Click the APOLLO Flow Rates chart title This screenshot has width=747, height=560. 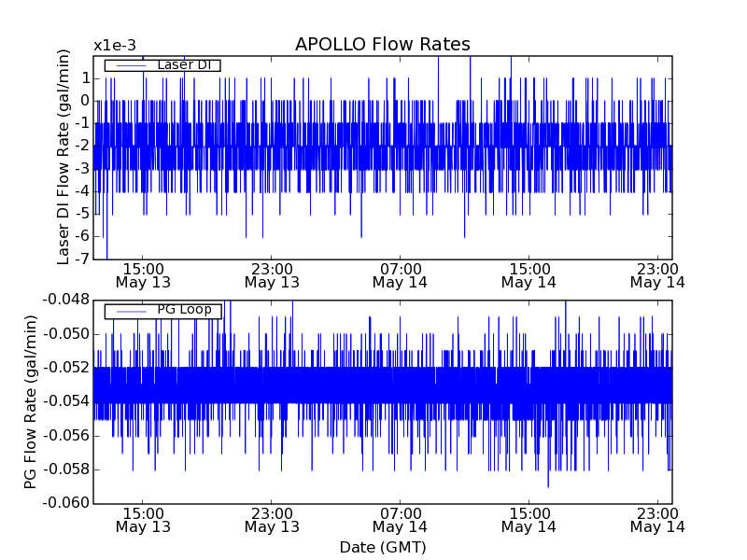click(382, 45)
